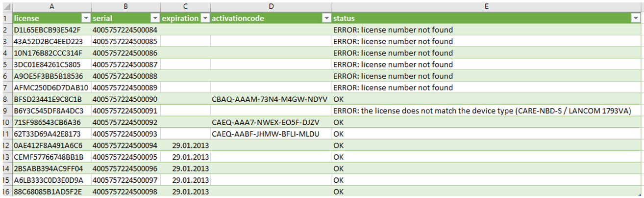Select column D header

point(271,6)
